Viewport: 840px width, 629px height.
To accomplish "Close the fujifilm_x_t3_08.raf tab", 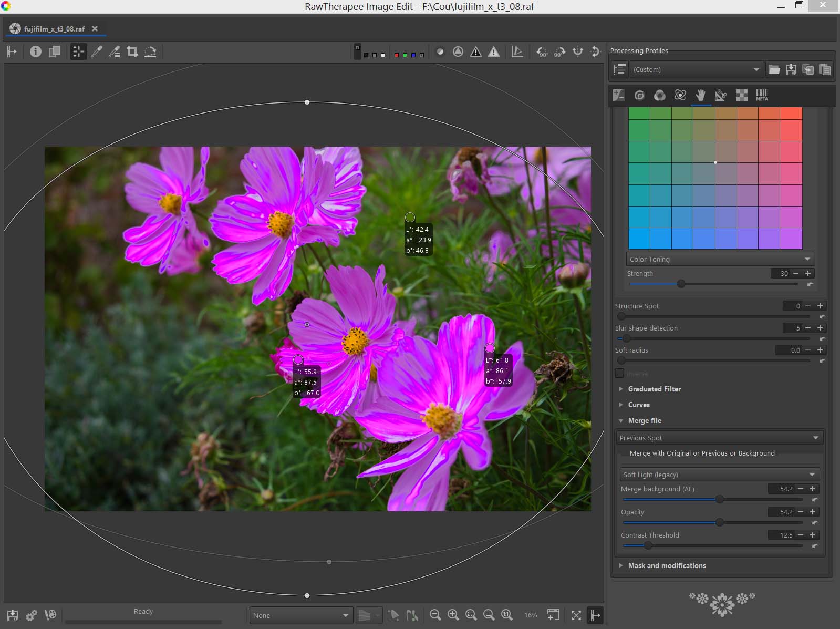I will [95, 29].
